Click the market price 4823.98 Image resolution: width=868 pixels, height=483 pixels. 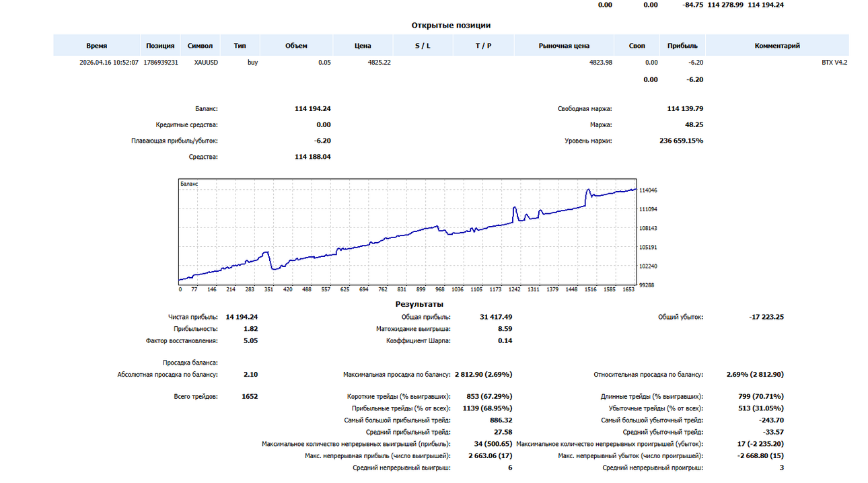click(600, 62)
